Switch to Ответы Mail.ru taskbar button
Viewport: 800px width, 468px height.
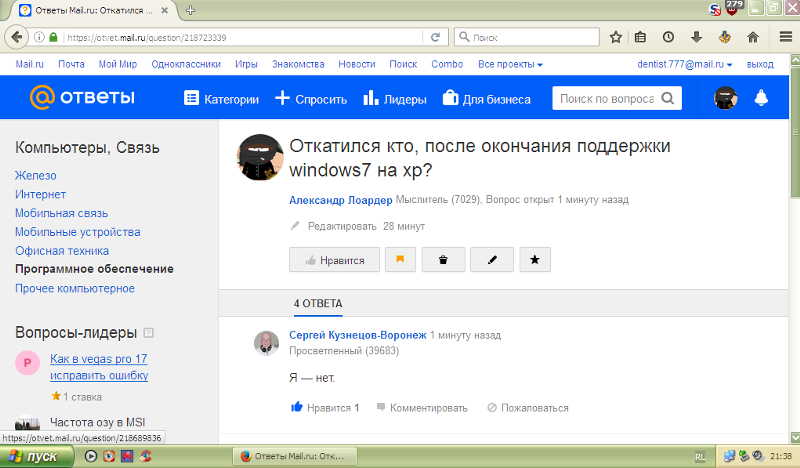(x=295, y=456)
